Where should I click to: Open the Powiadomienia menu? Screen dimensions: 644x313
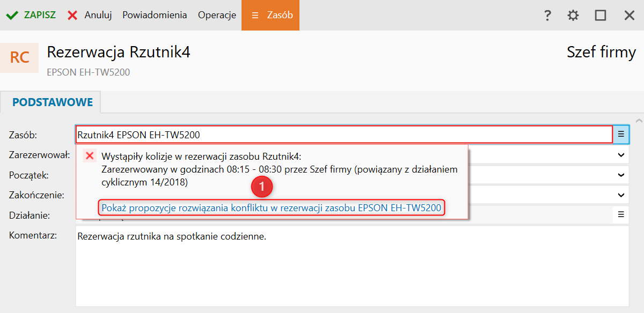tap(155, 15)
